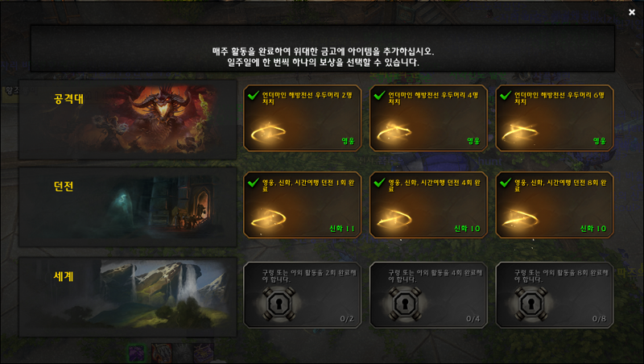Click the green-bordered purple action bar icon
Image resolution: width=644 pixels, height=364 pixels.
pos(136,354)
